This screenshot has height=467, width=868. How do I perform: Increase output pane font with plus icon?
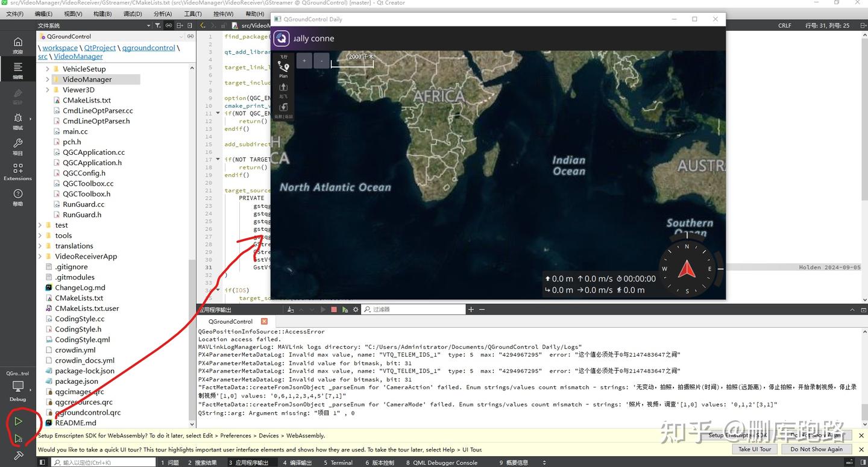click(x=471, y=310)
